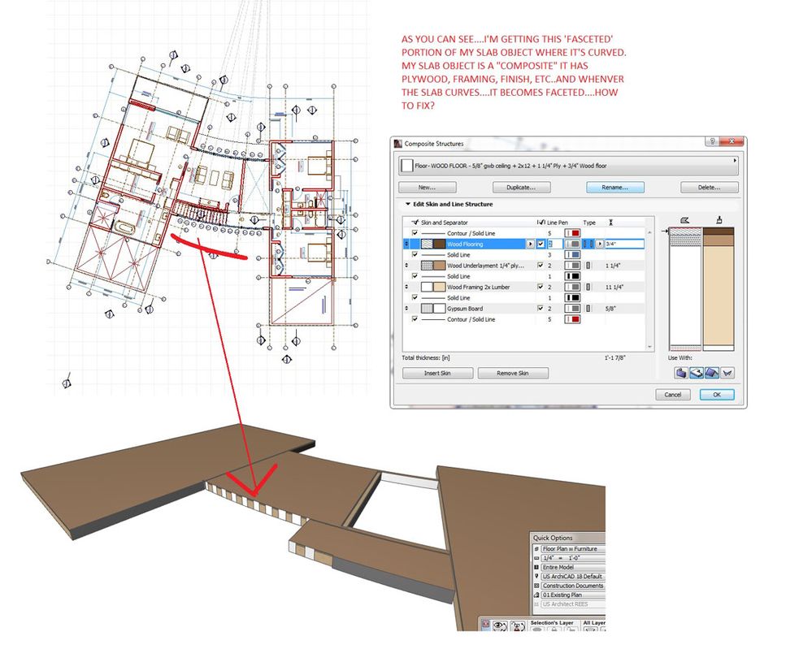Click the Gypsum Board fill pattern thumbnail
The height and width of the screenshot is (649, 812).
(427, 309)
